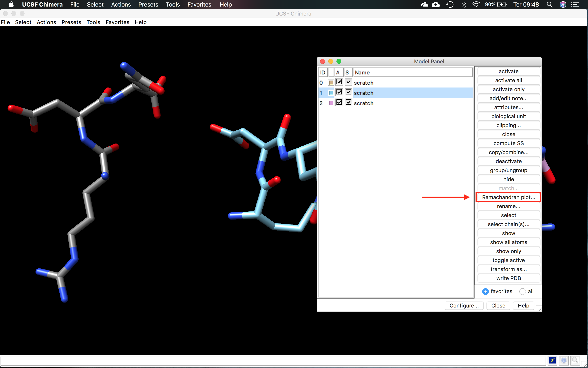Click the Creative Cloud icon in menu bar

424,4
